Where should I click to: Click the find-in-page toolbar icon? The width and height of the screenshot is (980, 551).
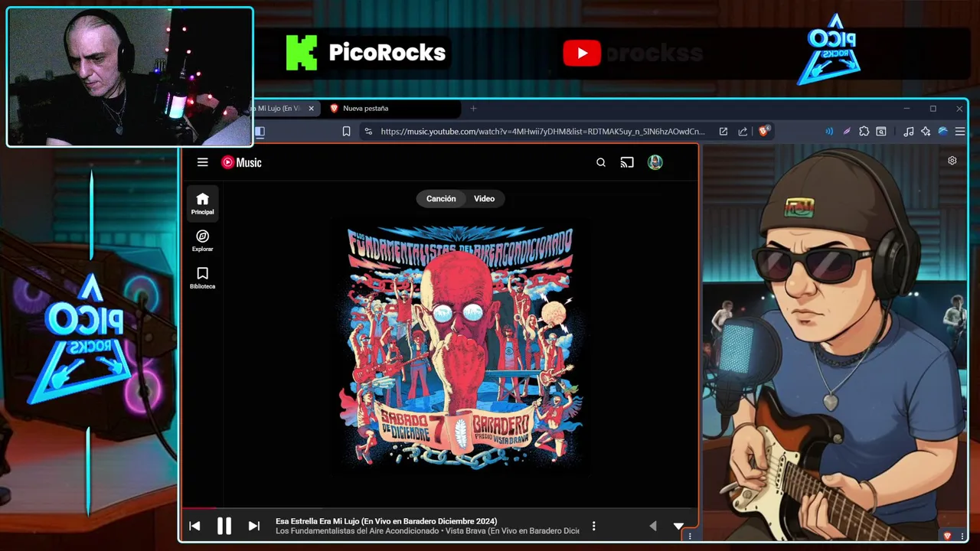tap(881, 132)
